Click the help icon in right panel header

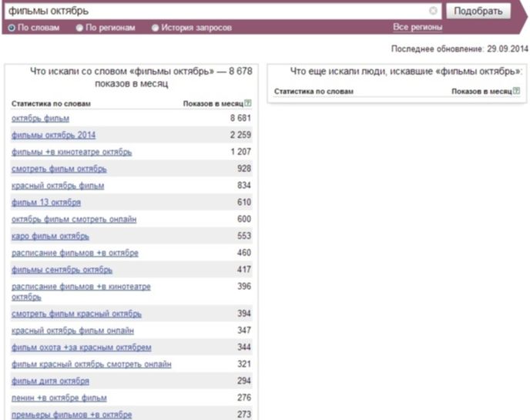[516, 91]
